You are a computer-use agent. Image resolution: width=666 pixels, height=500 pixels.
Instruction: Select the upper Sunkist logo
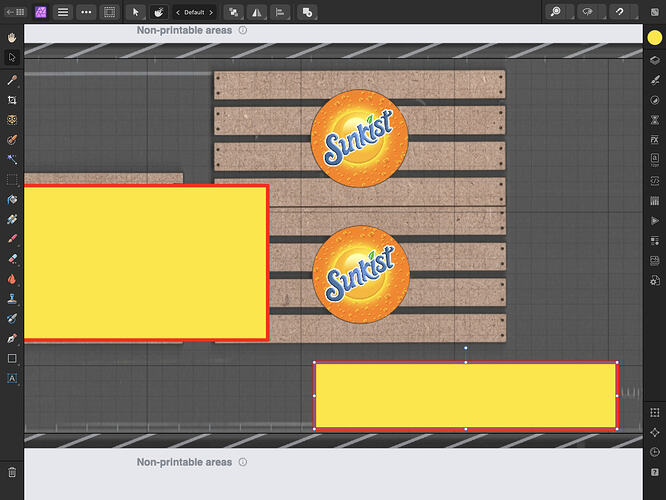click(x=360, y=138)
